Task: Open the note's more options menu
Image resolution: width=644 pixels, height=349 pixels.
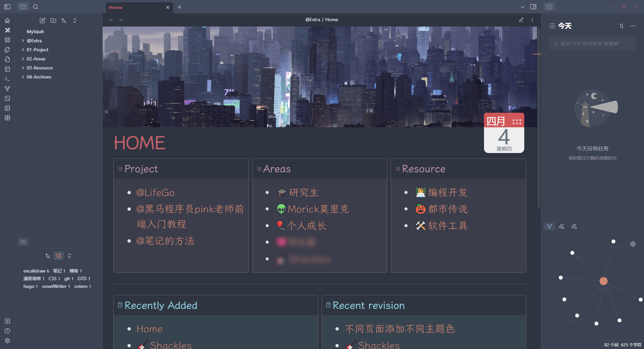Action: (x=532, y=20)
